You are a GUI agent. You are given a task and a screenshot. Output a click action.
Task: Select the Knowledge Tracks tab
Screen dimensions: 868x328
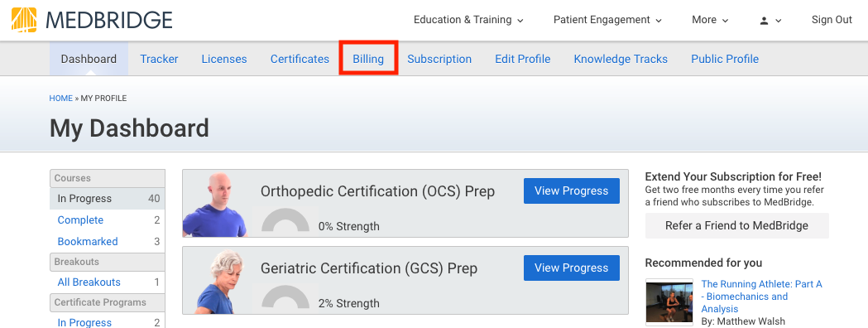621,60
